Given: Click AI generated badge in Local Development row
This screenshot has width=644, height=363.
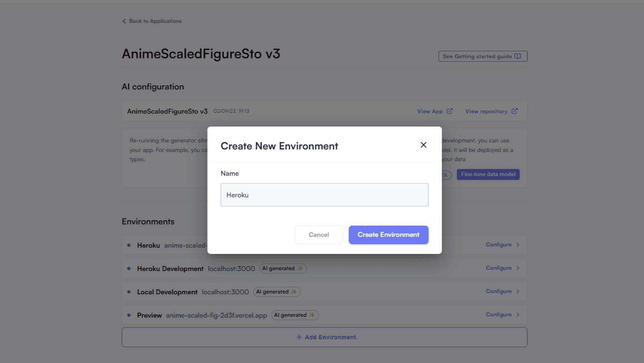Looking at the screenshot, I should click(x=276, y=292).
